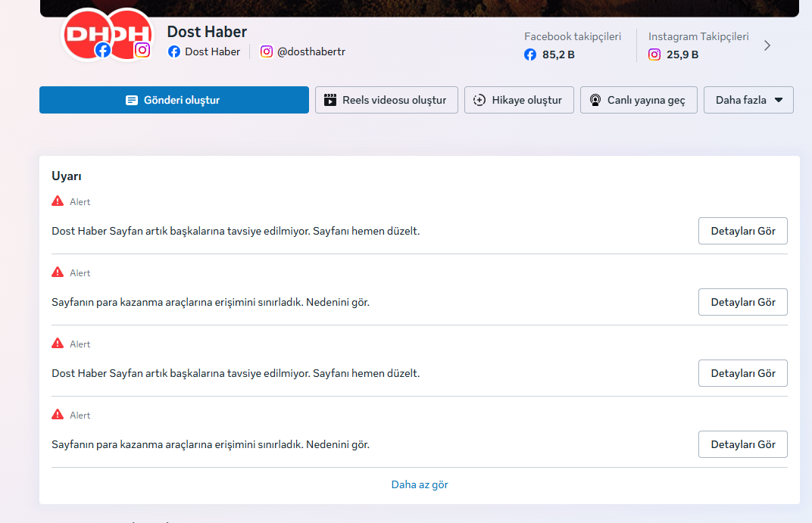Select the 85,2 B Facebook follower count
812x523 pixels.
(x=558, y=54)
